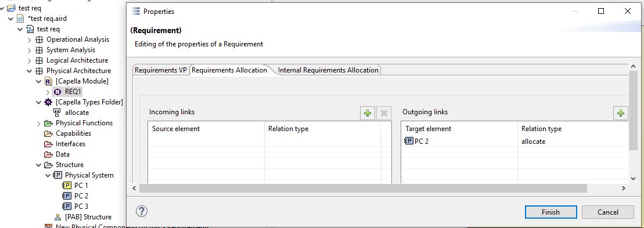Click the Cancel button

[x=608, y=212]
